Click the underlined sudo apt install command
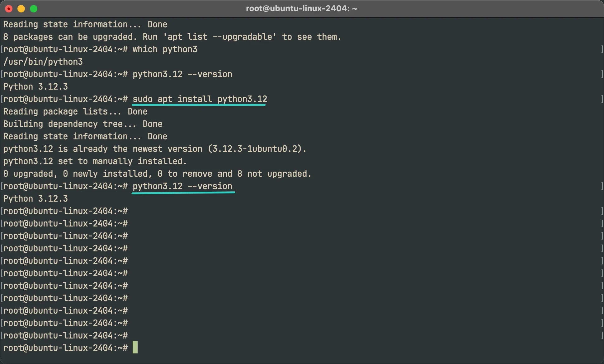The image size is (604, 364). (x=200, y=99)
